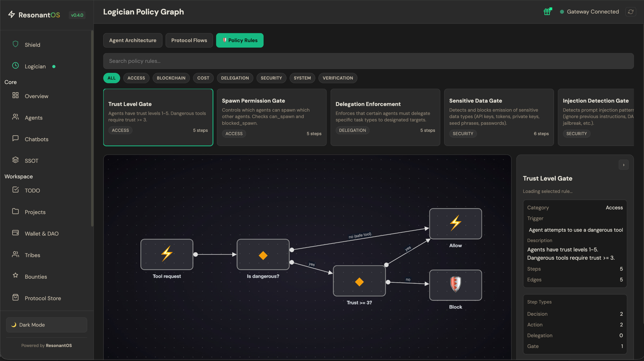Switch to Protocol Flows tab
644x361 pixels.
click(x=189, y=40)
